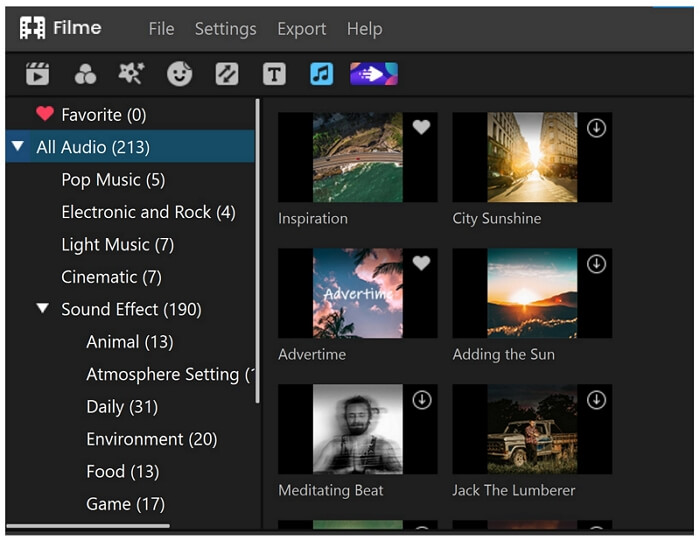Open the Text tool icon

pyautogui.click(x=274, y=73)
